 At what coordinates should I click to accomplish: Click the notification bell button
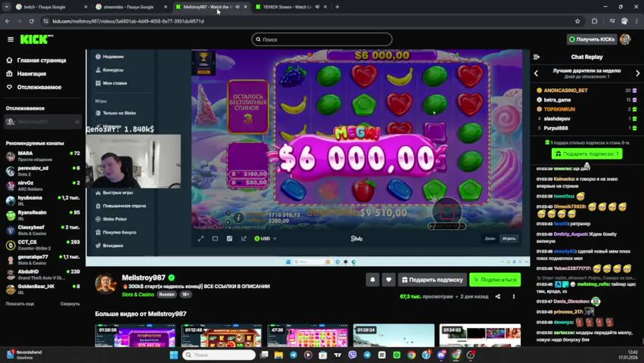[x=372, y=279]
